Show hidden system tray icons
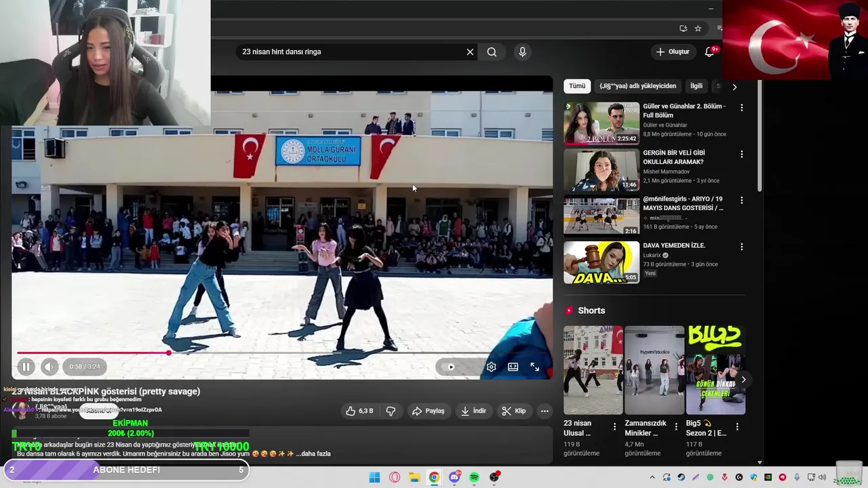868x488 pixels. tap(652, 477)
